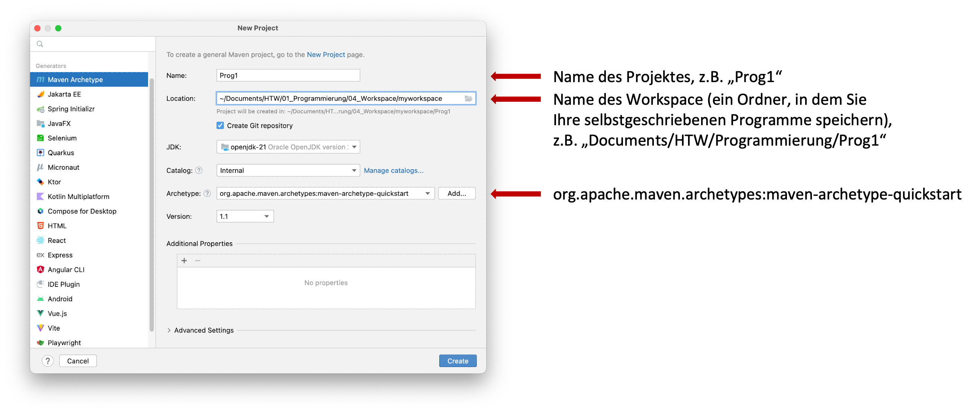The height and width of the screenshot is (412, 980).
Task: Disable additional property with minus button
Action: point(197,260)
